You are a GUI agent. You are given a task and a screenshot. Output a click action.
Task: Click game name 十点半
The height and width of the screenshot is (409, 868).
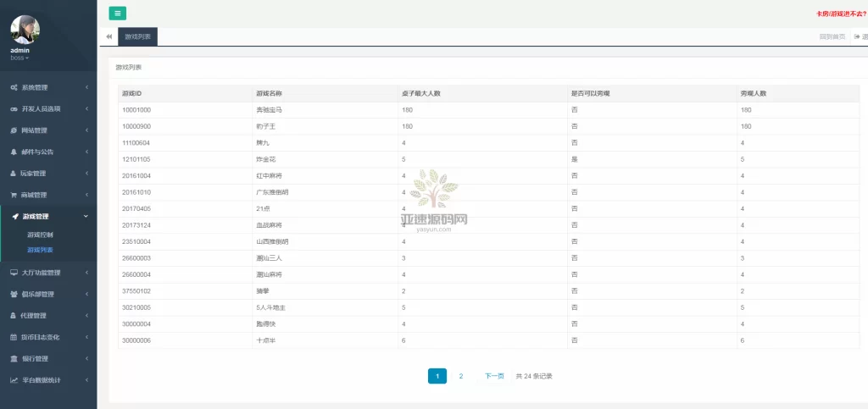click(x=265, y=340)
